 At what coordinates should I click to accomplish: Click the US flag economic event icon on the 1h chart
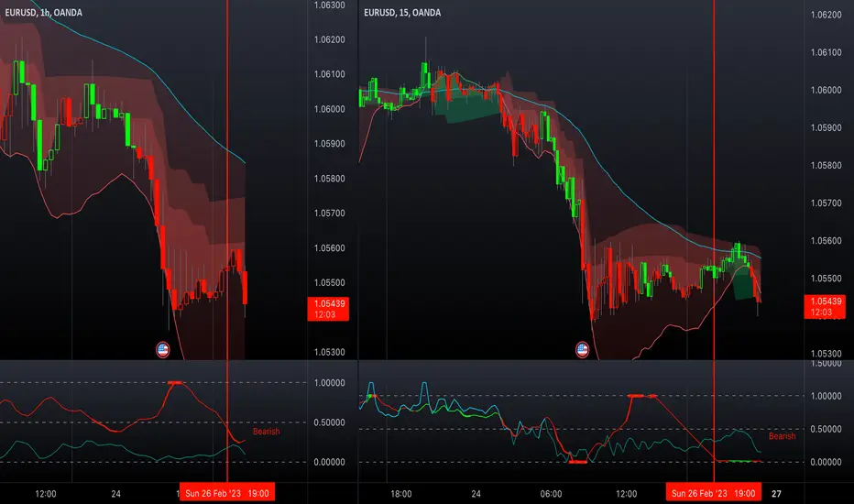coord(163,349)
